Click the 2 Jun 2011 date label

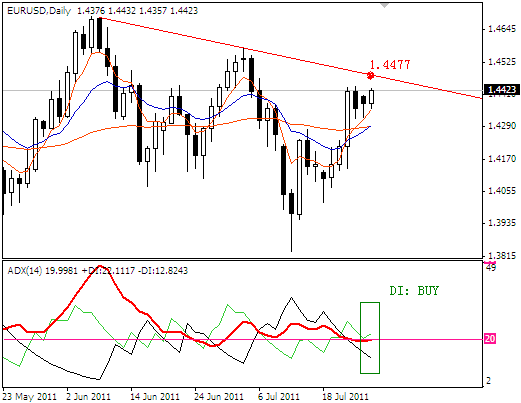tap(88, 397)
